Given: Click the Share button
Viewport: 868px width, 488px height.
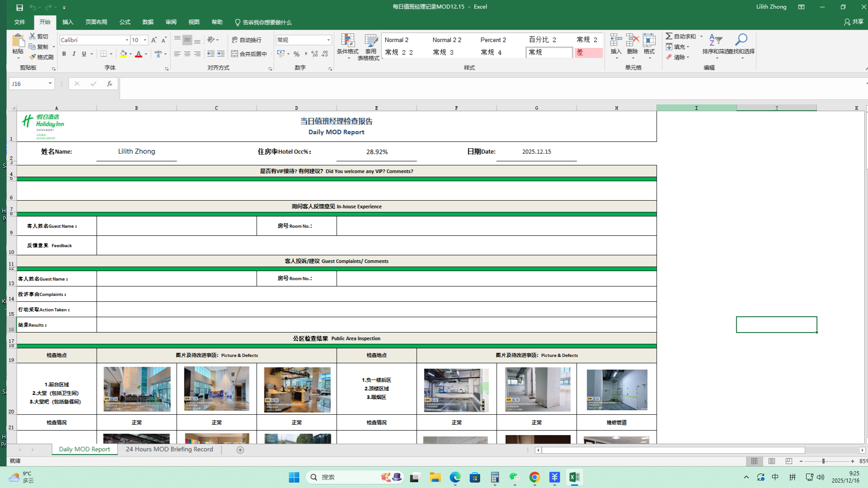Looking at the screenshot, I should [x=854, y=22].
